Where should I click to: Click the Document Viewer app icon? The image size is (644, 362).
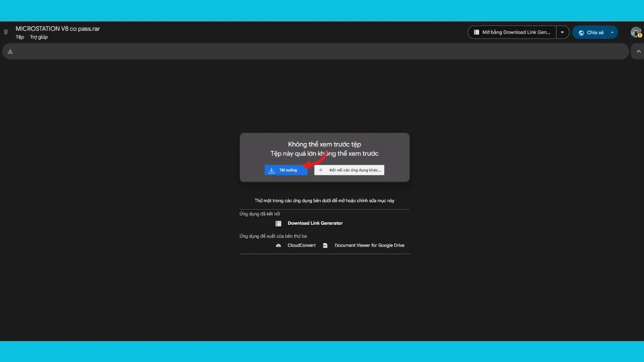325,246
